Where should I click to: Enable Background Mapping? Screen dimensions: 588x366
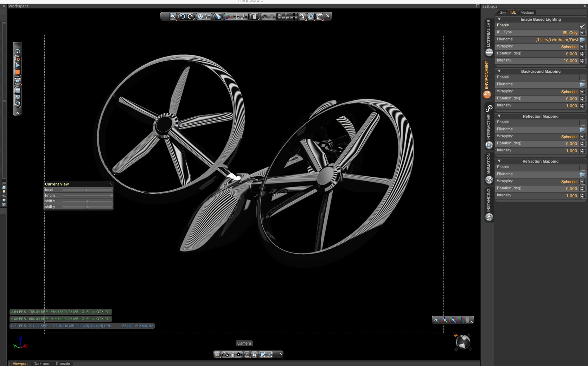581,77
